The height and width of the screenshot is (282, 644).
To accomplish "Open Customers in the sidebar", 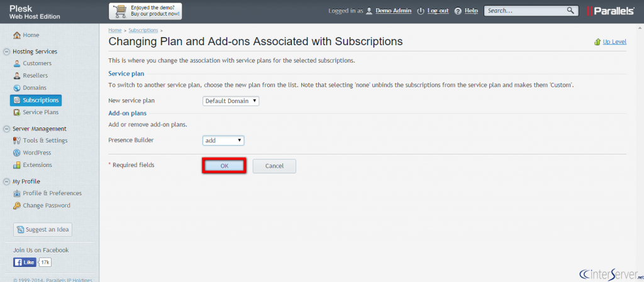I will [x=37, y=63].
